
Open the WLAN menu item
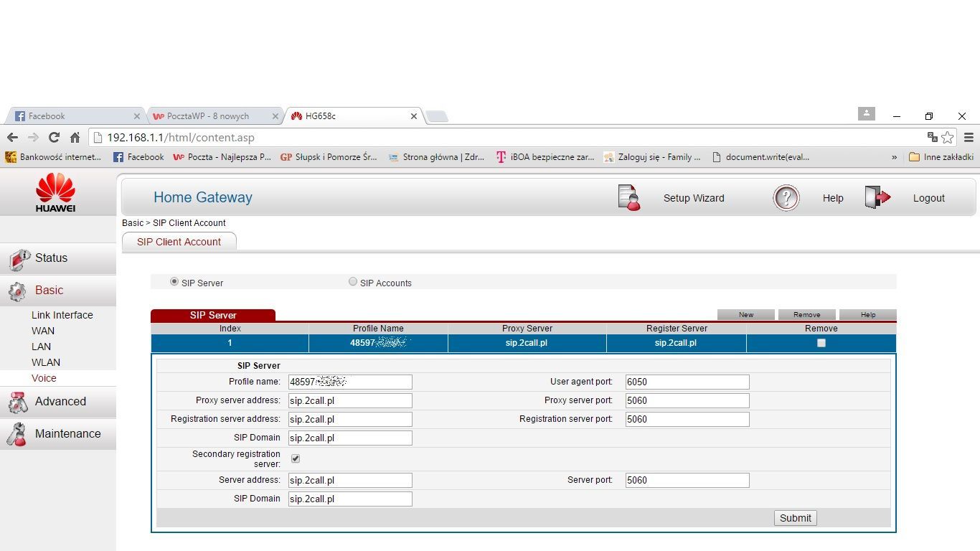pyautogui.click(x=46, y=362)
